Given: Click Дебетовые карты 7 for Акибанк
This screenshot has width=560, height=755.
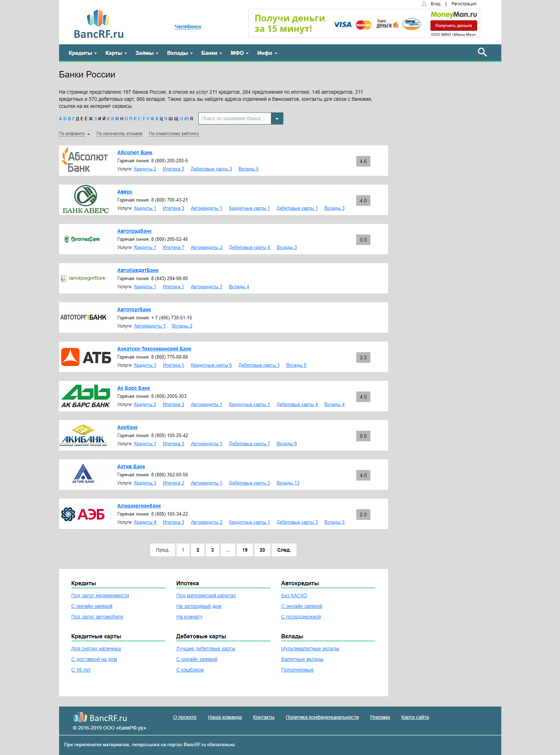Looking at the screenshot, I should click(x=249, y=443).
